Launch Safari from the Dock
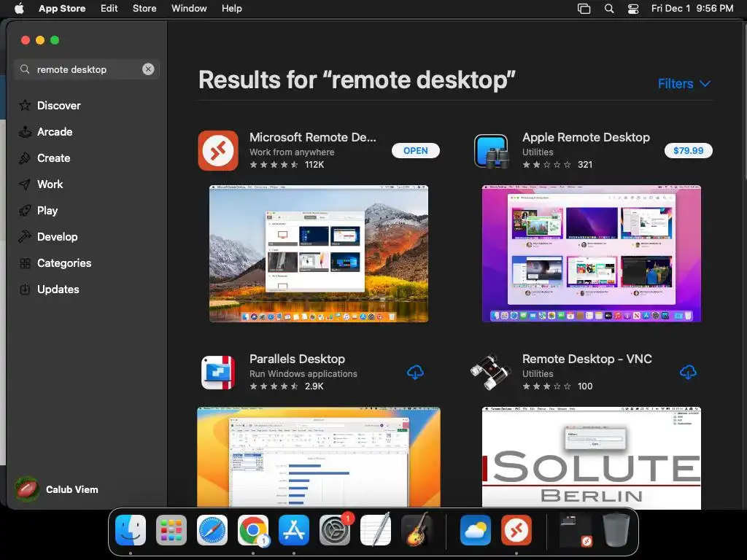747x560 pixels. [x=212, y=530]
